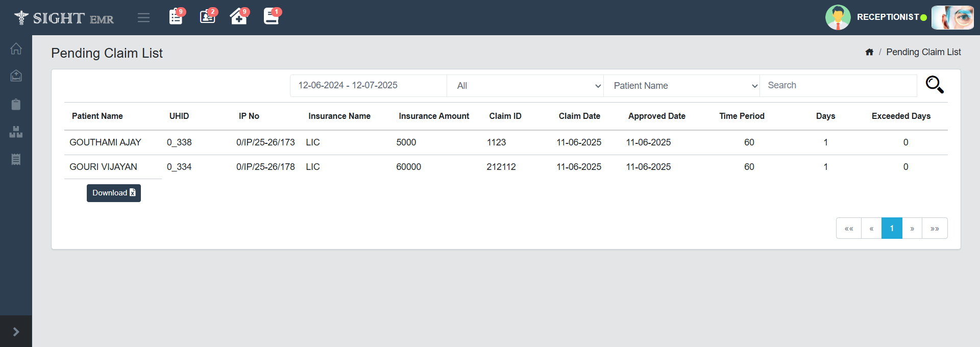Screen dimensions: 980x347
Task: Click the Search text field
Action: (838, 86)
